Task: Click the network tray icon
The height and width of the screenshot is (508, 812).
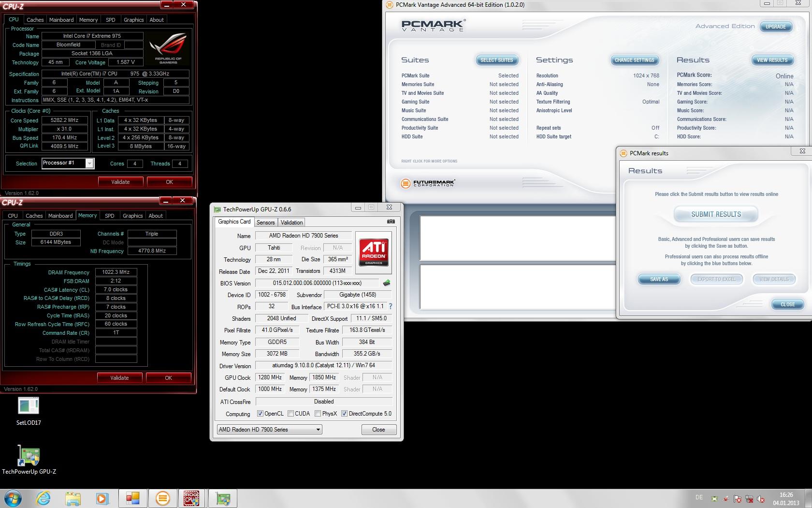Action: point(749,499)
